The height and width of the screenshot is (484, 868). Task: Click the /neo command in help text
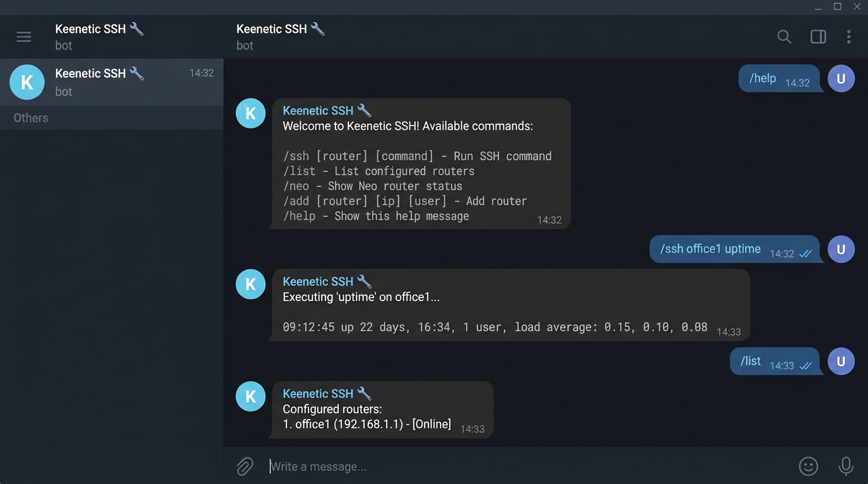(x=296, y=187)
